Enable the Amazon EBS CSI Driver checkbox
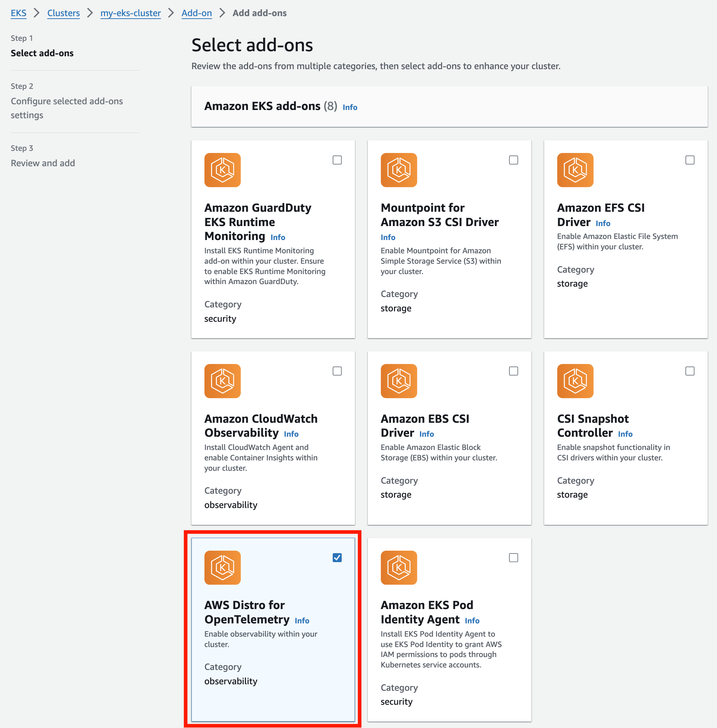The height and width of the screenshot is (728, 717). click(x=513, y=371)
